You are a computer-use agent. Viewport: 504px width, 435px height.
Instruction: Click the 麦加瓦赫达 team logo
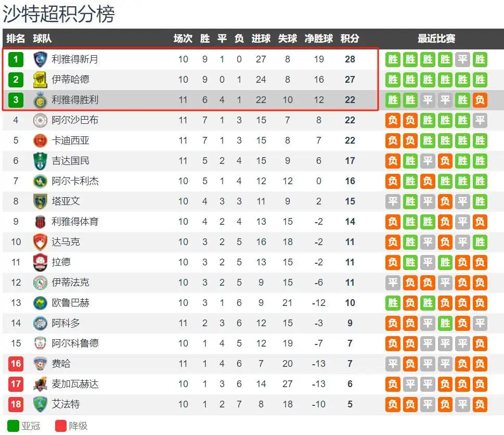(40, 384)
